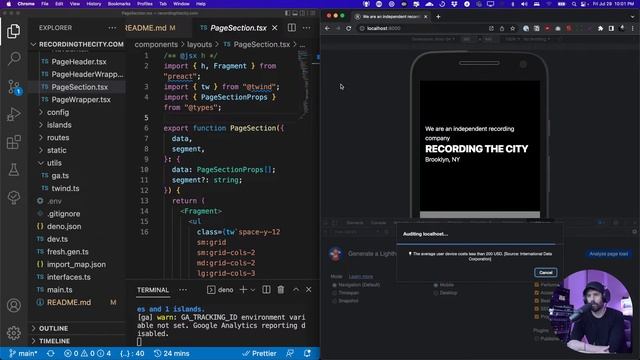Open new terminal profile dropdown arrow
Screen dimensions: 640x360
coord(253,290)
